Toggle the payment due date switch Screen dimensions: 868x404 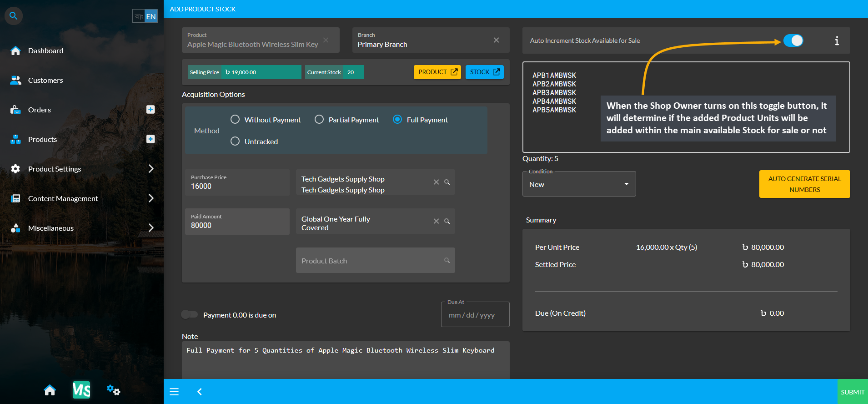click(190, 314)
